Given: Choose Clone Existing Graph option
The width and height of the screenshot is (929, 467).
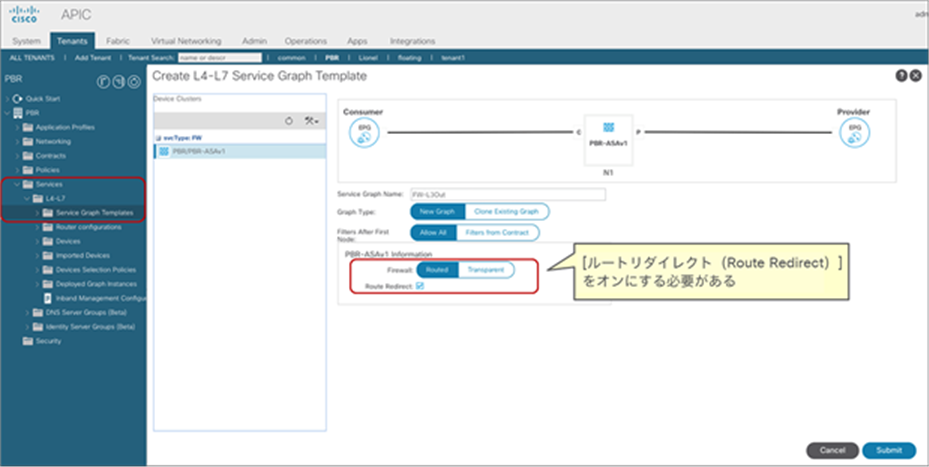Looking at the screenshot, I should click(507, 212).
